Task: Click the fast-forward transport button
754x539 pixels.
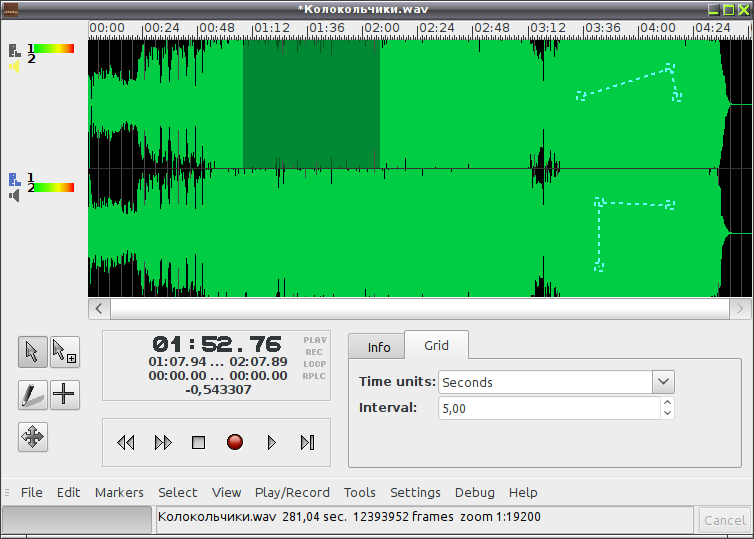Action: [163, 442]
